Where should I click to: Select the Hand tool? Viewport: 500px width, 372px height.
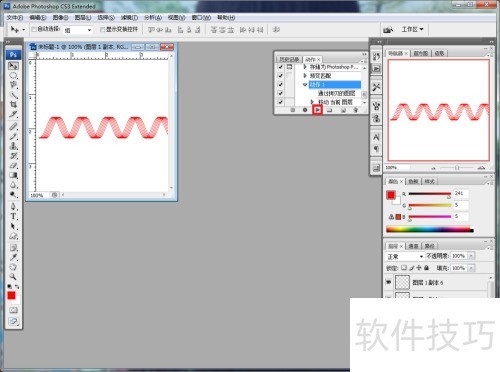coord(13,267)
